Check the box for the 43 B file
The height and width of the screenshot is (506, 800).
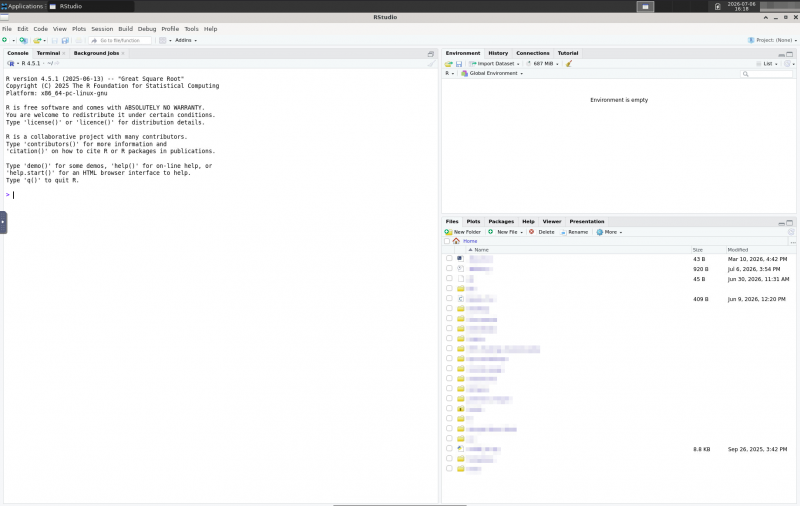[x=449, y=259]
